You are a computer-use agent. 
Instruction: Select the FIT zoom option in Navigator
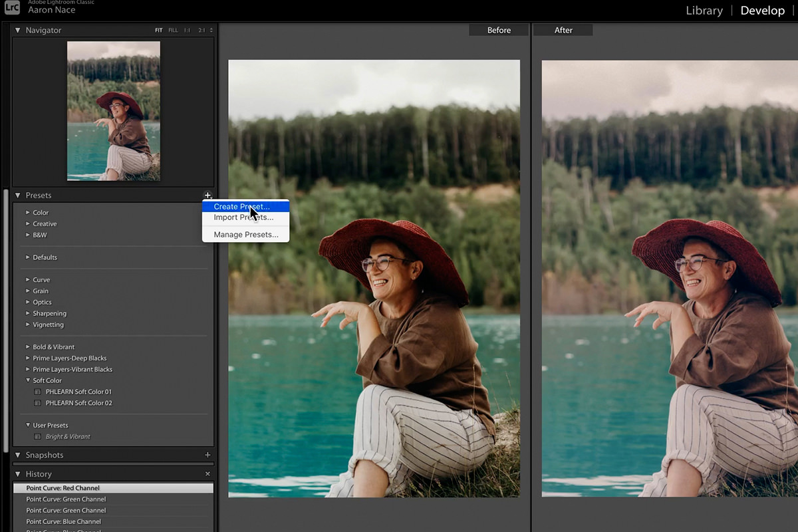point(158,30)
